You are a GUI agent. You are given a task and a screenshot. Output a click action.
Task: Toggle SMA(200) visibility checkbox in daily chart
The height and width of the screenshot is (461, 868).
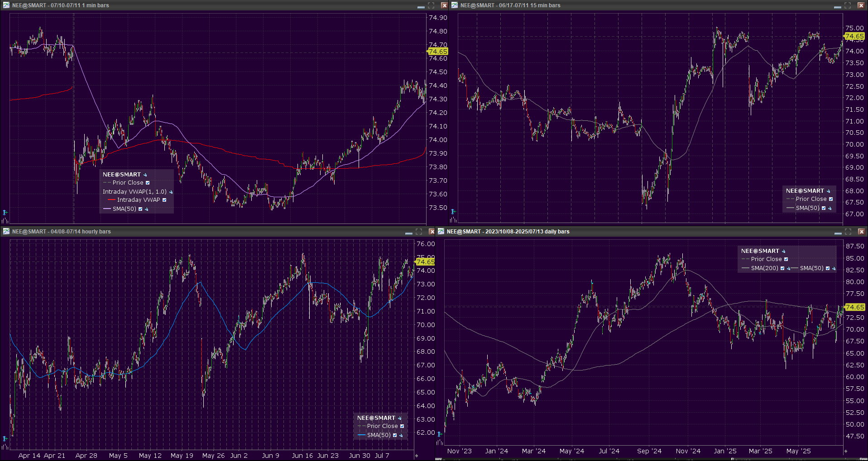tap(782, 268)
